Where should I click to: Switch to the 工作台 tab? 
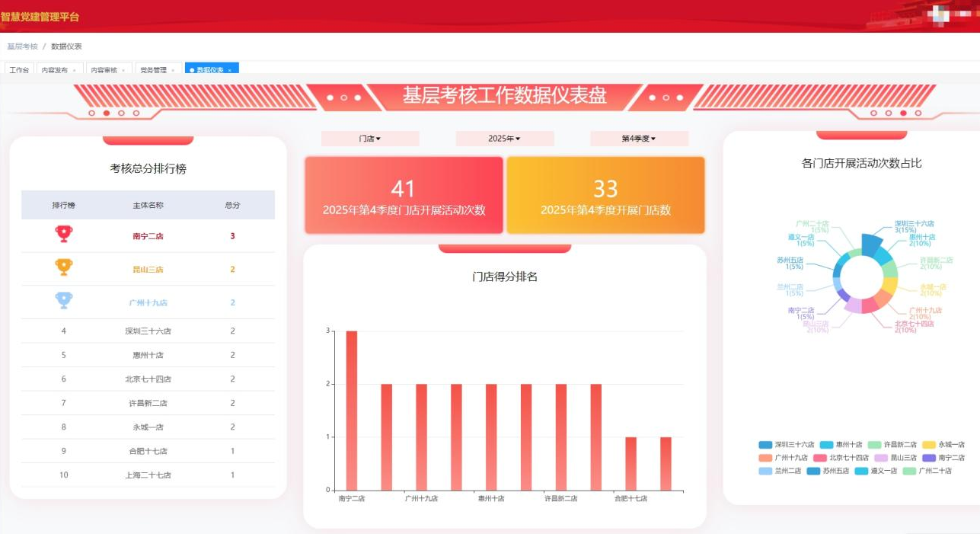click(19, 70)
